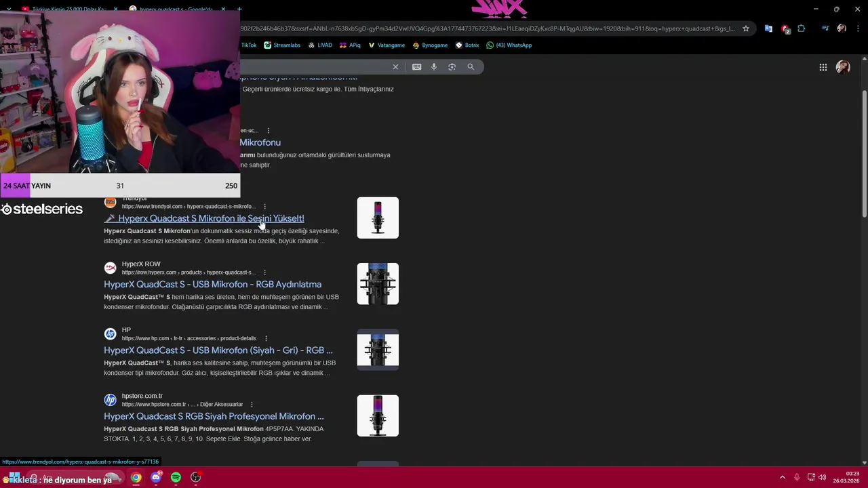Open the on-screen keyboard input tool
This screenshot has height=488, width=868.
(416, 66)
